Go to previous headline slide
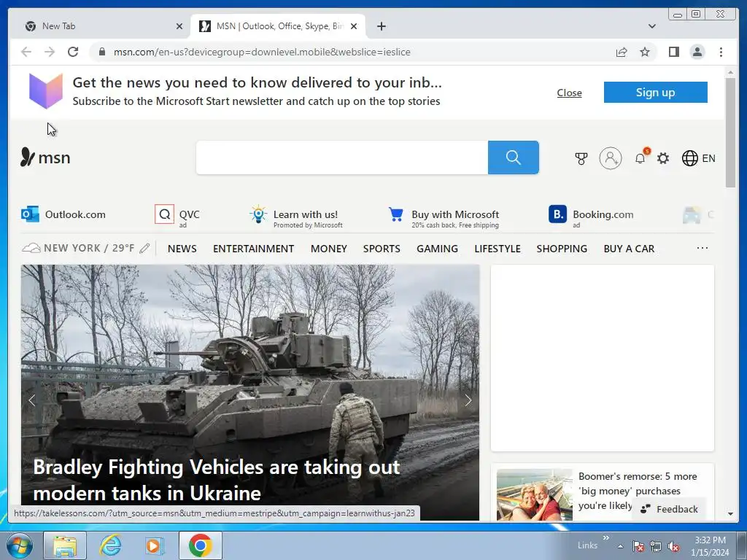 tap(32, 400)
